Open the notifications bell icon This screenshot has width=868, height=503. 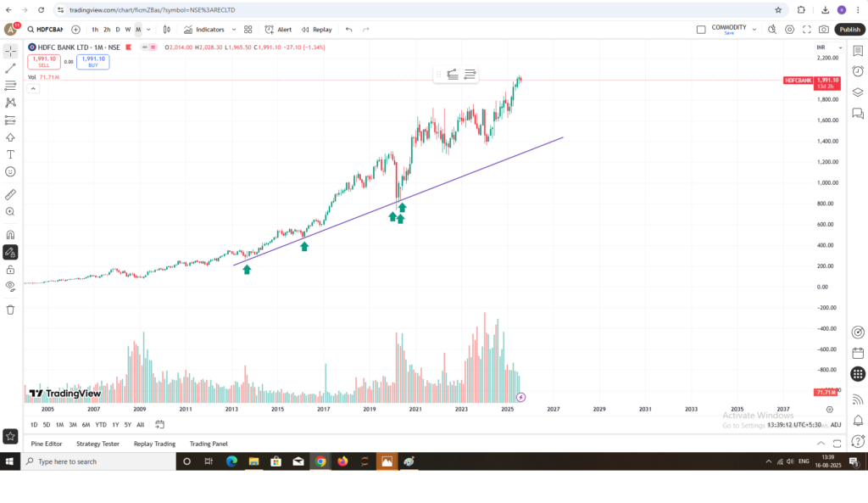coord(858,421)
